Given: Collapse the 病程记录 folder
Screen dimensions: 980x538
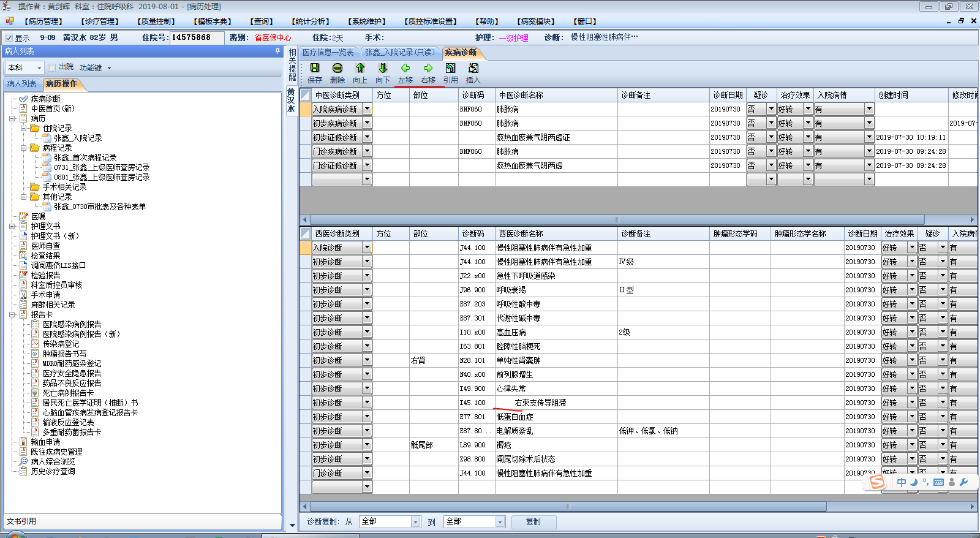Looking at the screenshot, I should (x=23, y=148).
